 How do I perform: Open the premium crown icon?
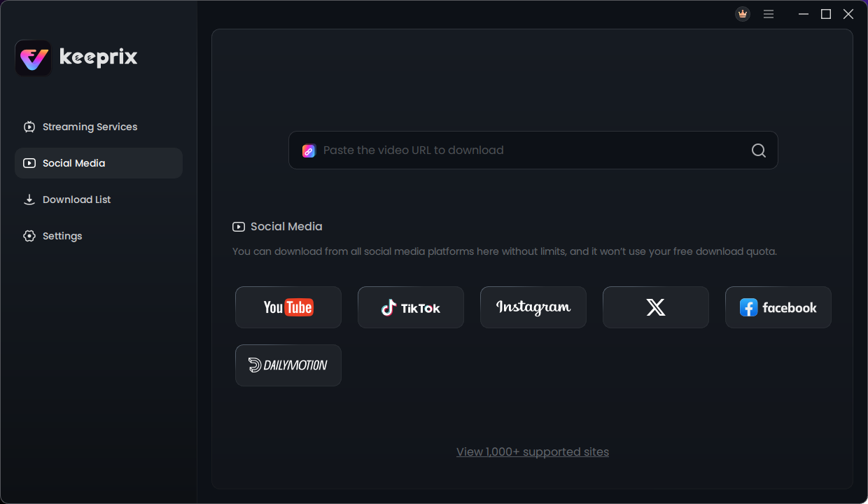coord(743,14)
